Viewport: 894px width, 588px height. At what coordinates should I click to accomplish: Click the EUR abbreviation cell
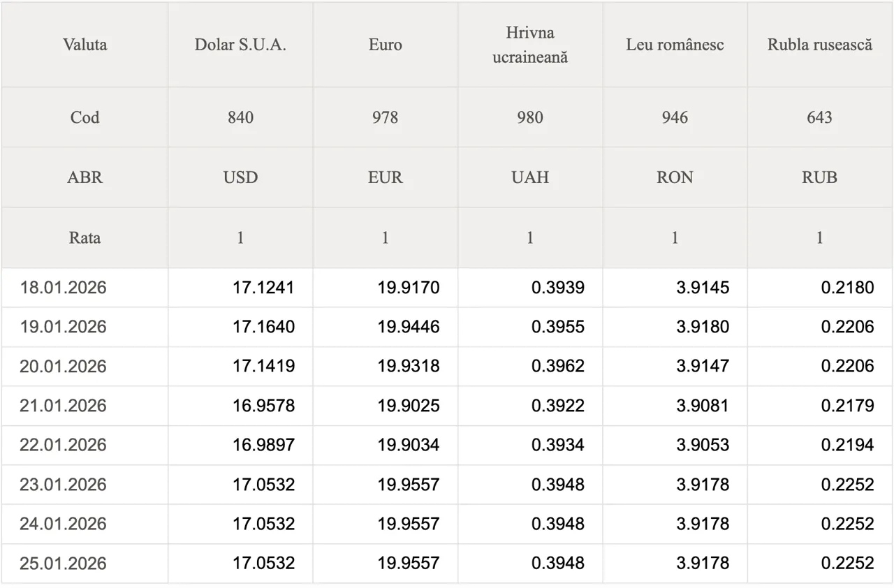click(385, 177)
